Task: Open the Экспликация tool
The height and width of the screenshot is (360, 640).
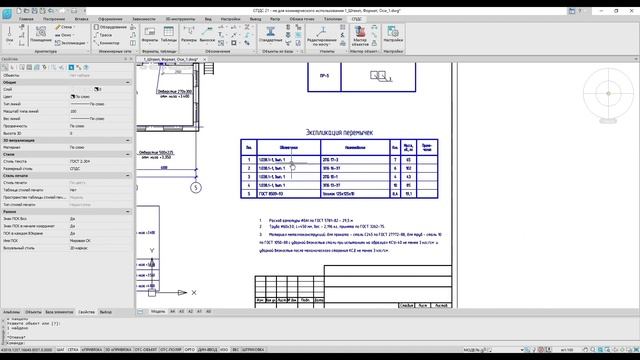Action: coord(70,43)
